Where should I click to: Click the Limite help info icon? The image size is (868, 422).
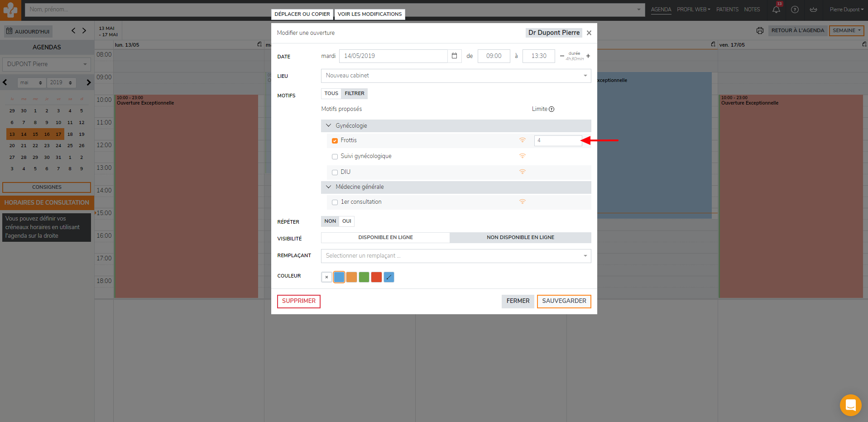[551, 109]
